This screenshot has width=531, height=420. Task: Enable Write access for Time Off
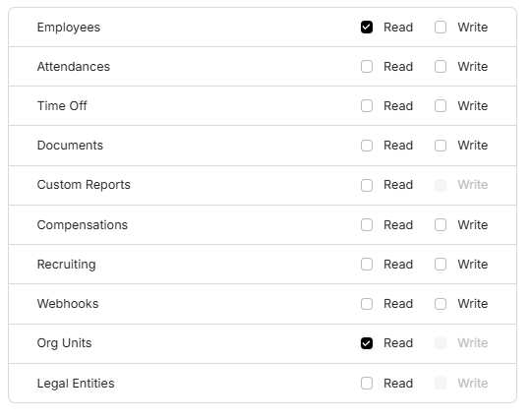[441, 106]
